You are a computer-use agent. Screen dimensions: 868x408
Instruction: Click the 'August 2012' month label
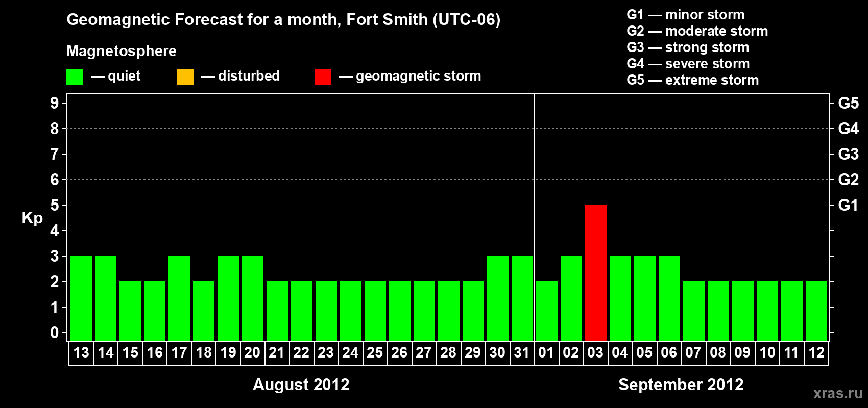(301, 384)
